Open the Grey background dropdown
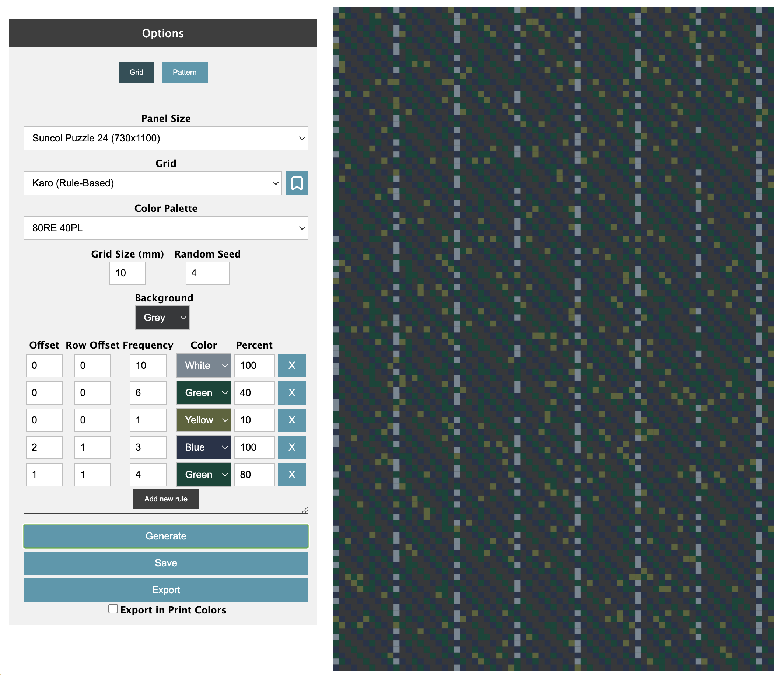This screenshot has width=784, height=675. (x=162, y=318)
